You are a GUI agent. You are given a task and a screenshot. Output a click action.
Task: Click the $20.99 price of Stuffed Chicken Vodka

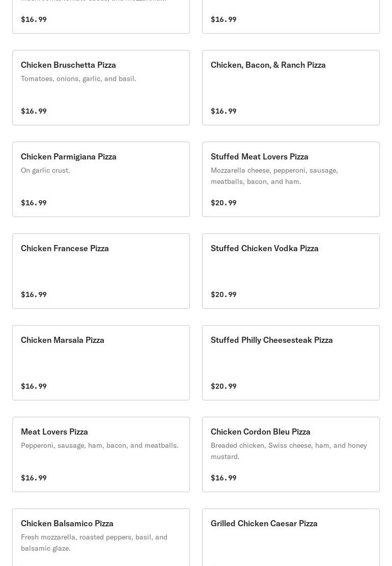(223, 294)
